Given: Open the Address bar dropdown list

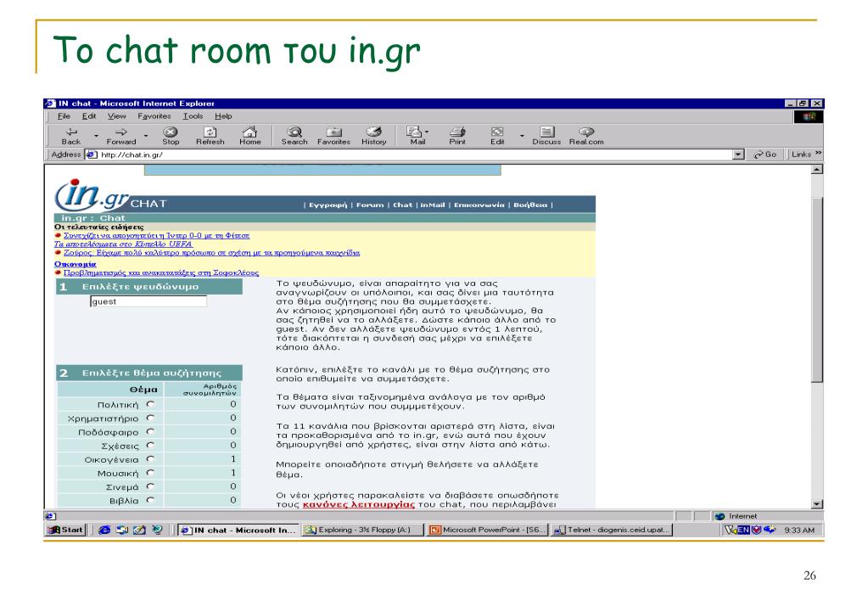Looking at the screenshot, I should 738,154.
